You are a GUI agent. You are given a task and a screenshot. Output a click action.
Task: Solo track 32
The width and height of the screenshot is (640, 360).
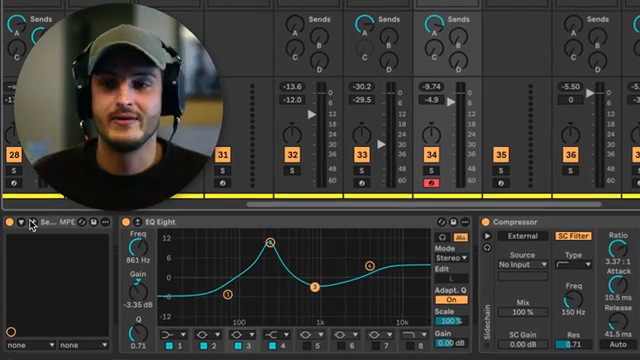[292, 171]
